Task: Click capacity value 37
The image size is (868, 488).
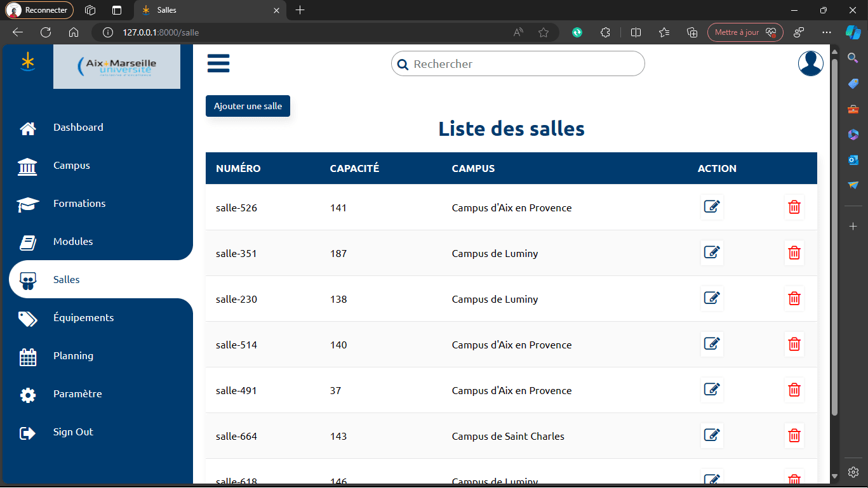Action: (x=335, y=390)
